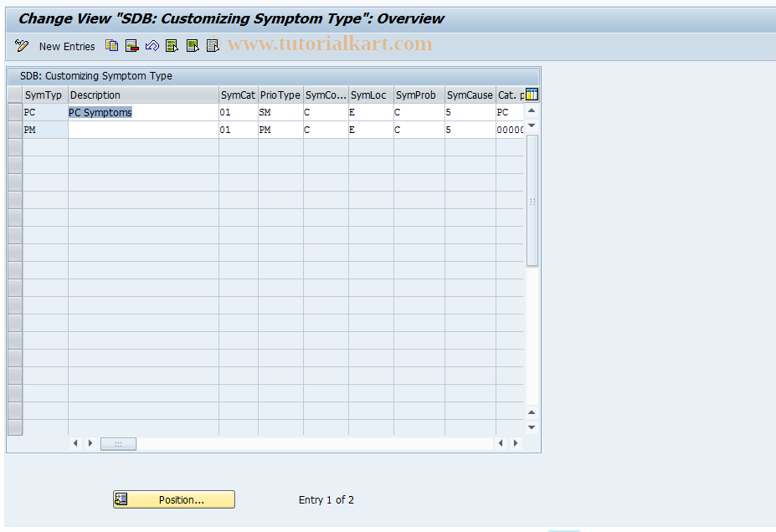Click the horizontal scroll left arrow at left

(x=75, y=443)
